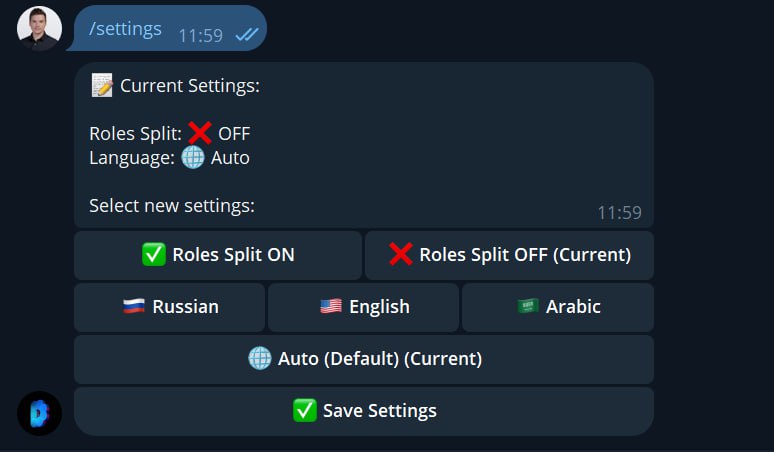This screenshot has height=452, width=774.
Task: Click the red X on Roles Split OFF button
Action: point(400,255)
